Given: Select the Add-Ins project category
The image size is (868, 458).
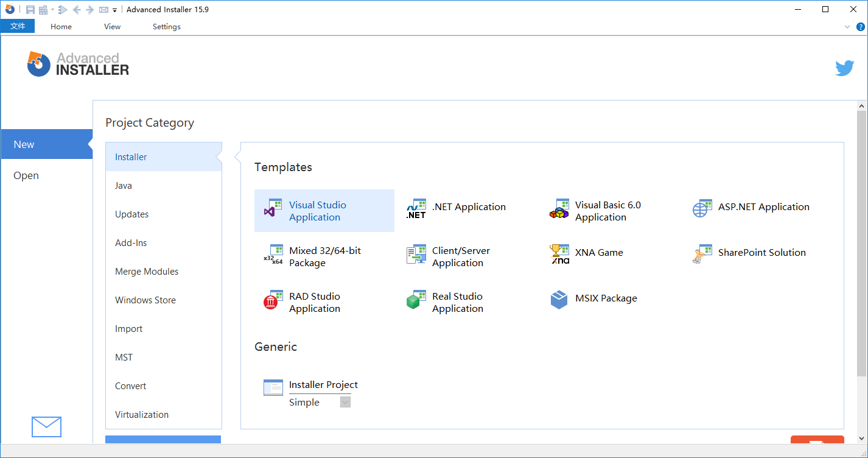Looking at the screenshot, I should coord(163,242).
